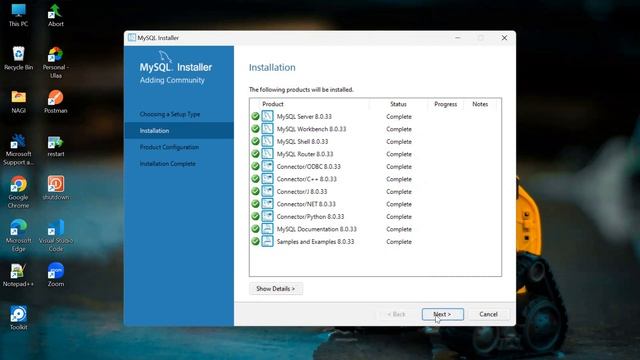Select the Abort desktop shortcut

[x=56, y=15]
